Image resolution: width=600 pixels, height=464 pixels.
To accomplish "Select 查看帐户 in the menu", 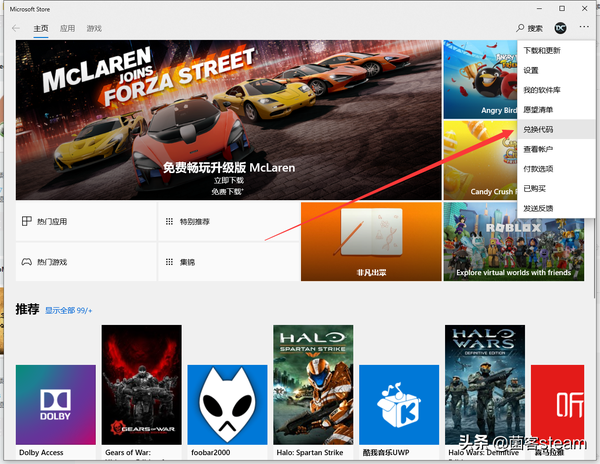I will point(556,149).
